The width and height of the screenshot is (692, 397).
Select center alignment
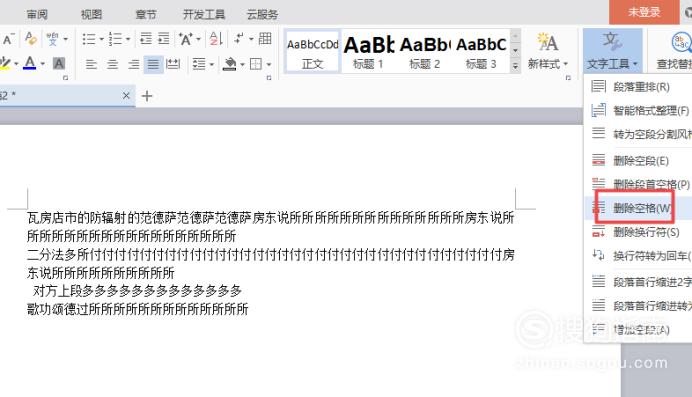[113, 64]
